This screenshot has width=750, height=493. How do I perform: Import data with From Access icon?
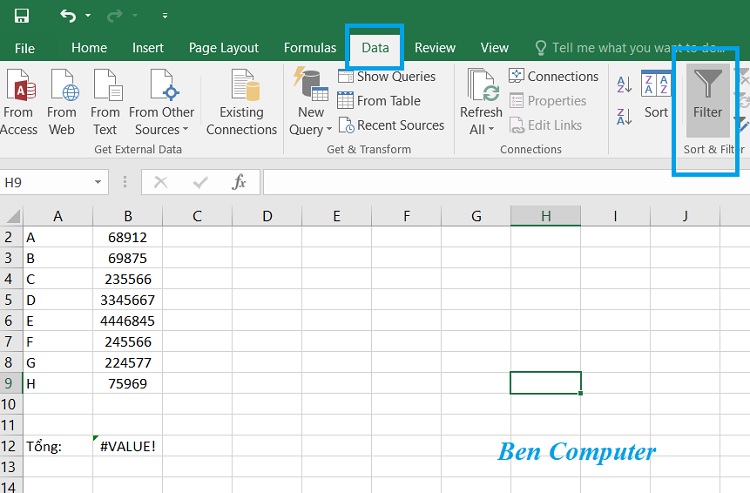19,102
